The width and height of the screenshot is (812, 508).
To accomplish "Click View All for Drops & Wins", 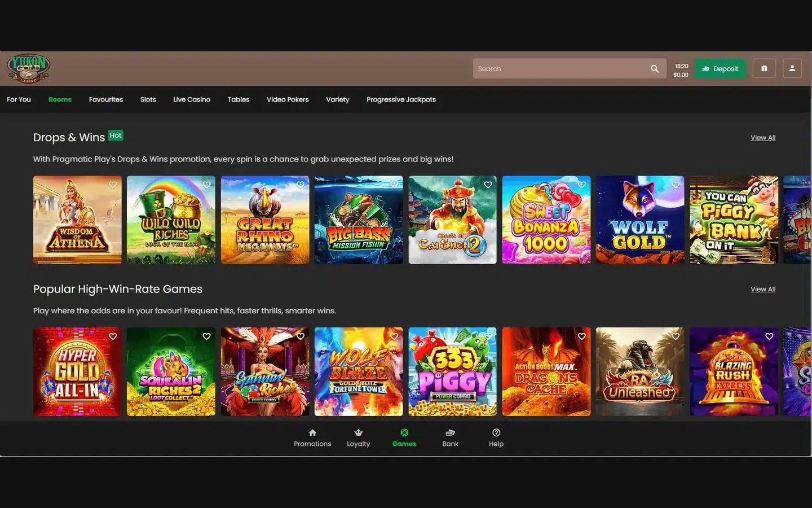I will [x=763, y=138].
